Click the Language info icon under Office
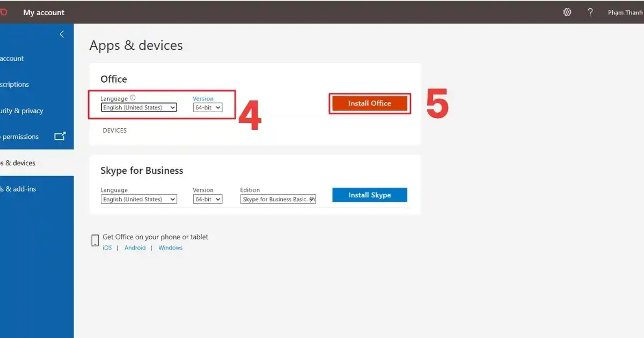The height and width of the screenshot is (338, 644). tap(133, 98)
